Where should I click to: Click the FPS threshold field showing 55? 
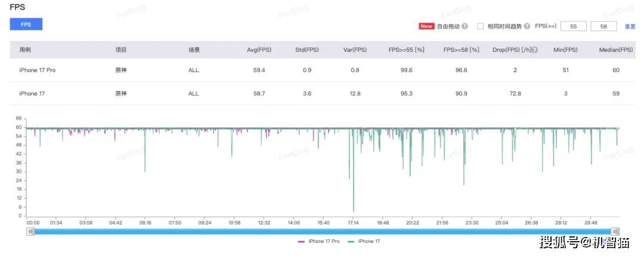tap(573, 27)
